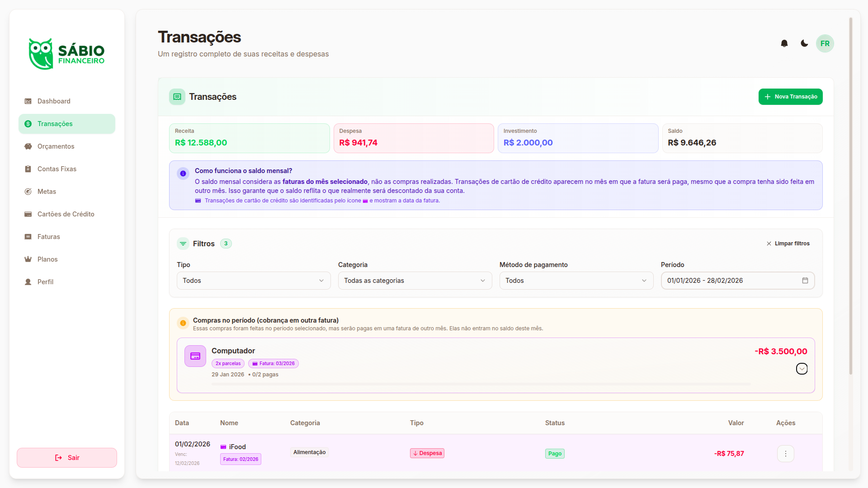Open the Tipo filter dropdown
This screenshot has width=868, height=488.
point(254,281)
